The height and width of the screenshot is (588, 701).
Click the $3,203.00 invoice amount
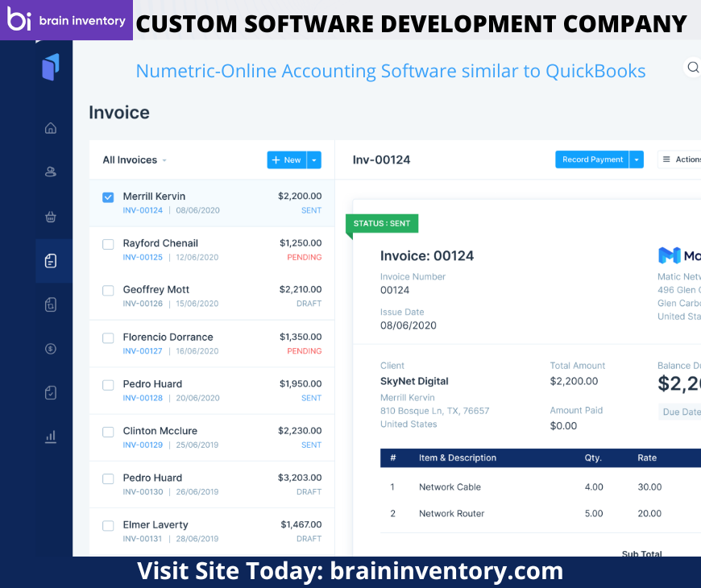pyautogui.click(x=300, y=478)
